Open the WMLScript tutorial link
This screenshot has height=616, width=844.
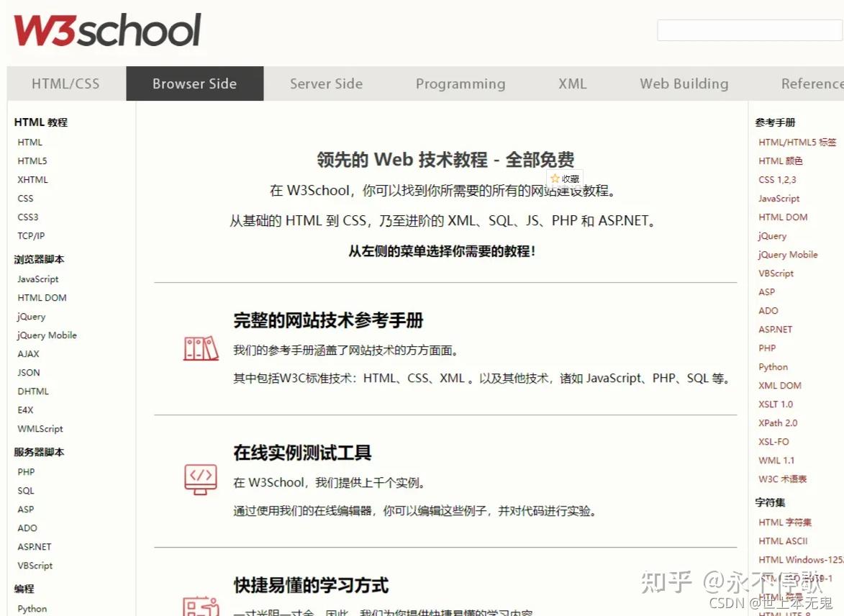coord(40,429)
